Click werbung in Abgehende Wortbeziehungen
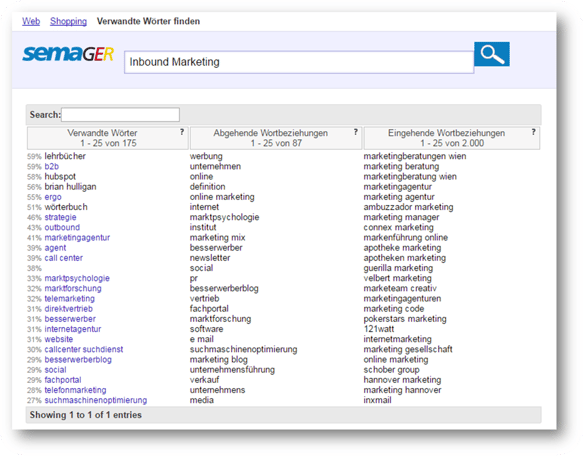 click(x=206, y=156)
